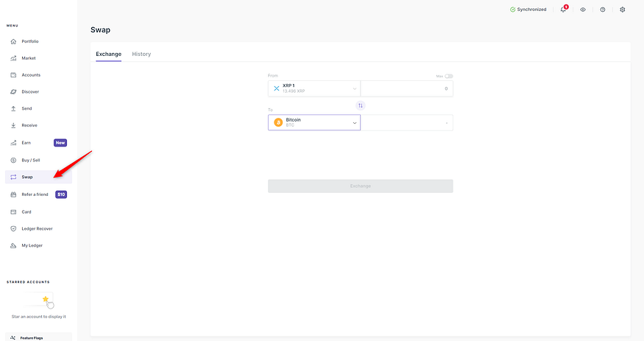Click the Buy / Sell menu label
Image resolution: width=644 pixels, height=341 pixels.
[31, 161]
